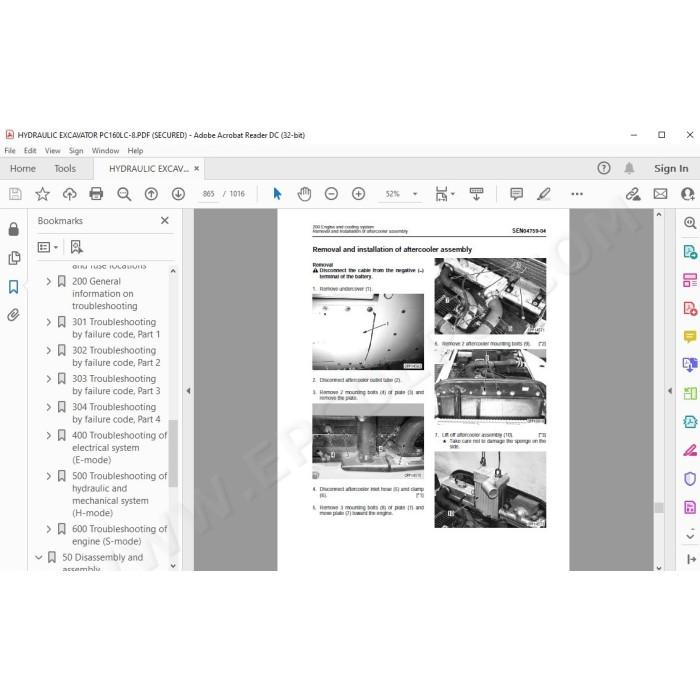Open more tools ellipsis

click(577, 194)
